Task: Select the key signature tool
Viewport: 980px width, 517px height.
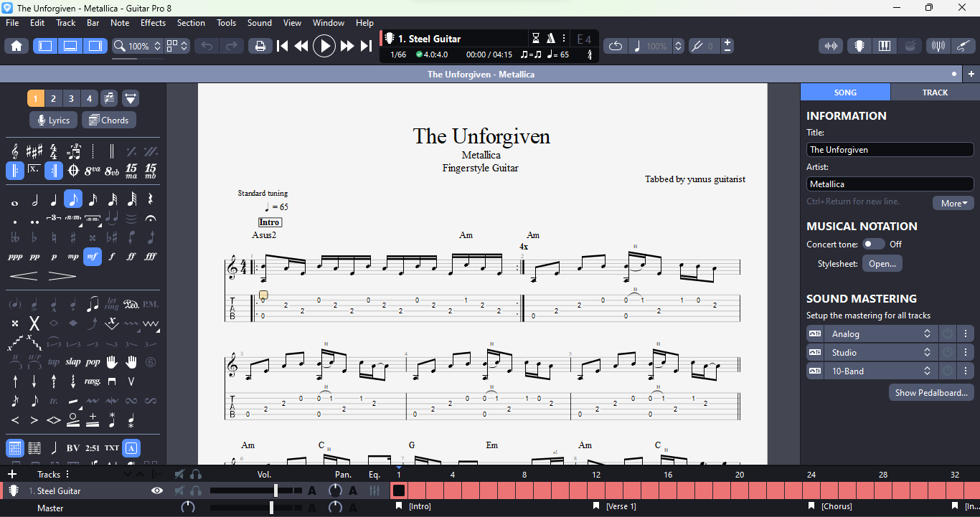Action: [x=34, y=151]
